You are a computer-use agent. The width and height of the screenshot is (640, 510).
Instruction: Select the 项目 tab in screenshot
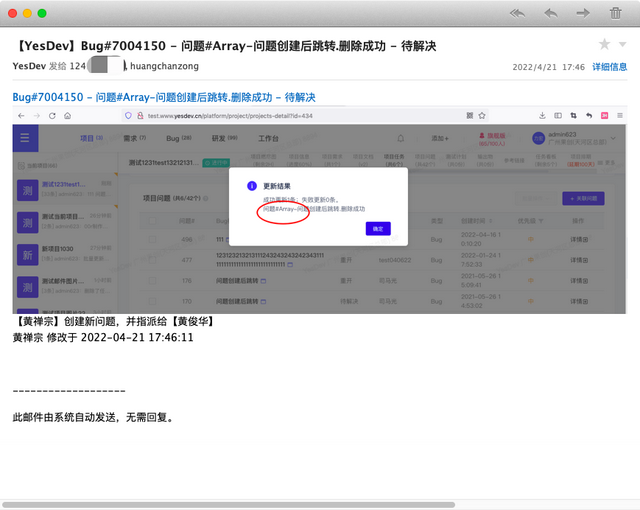pos(91,138)
